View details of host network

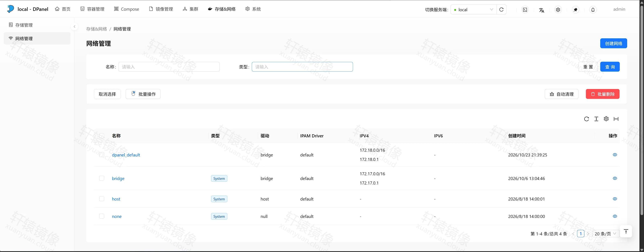[615, 199]
